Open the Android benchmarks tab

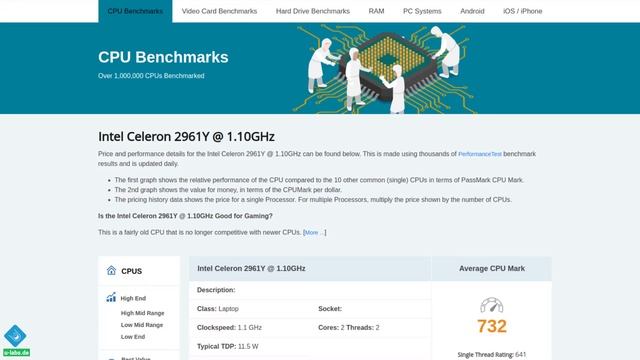[472, 11]
